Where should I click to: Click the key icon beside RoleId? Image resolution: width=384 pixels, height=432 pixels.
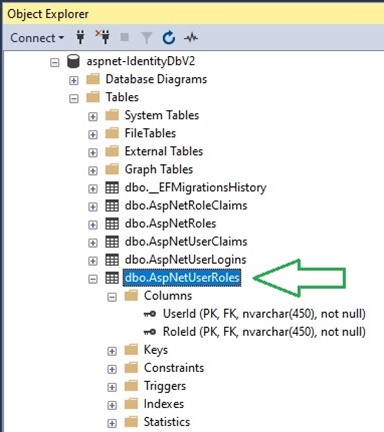[x=150, y=332]
